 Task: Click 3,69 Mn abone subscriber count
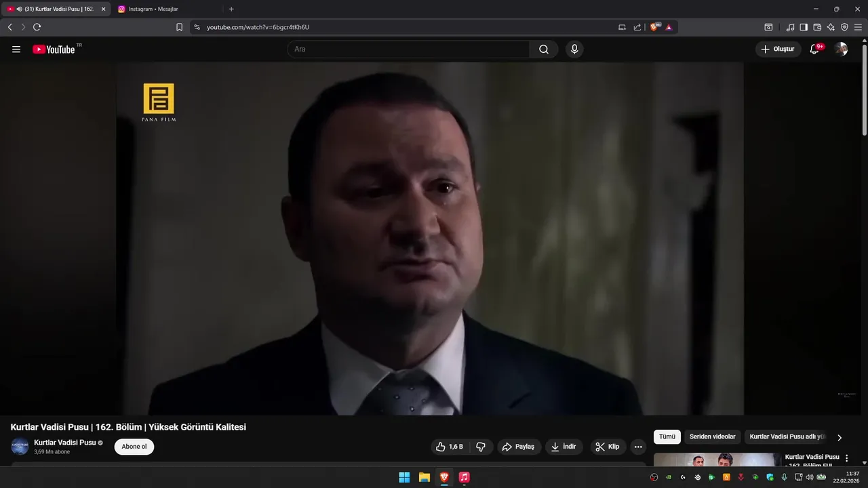tap(52, 452)
